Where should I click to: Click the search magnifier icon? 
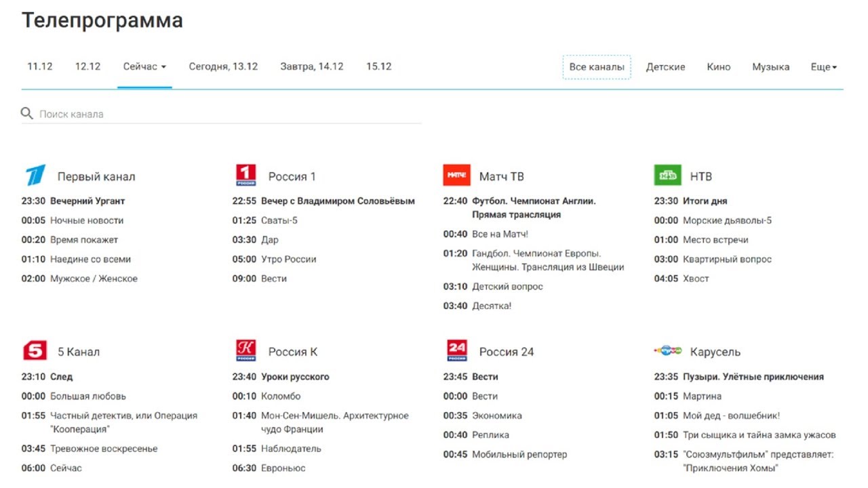pos(27,114)
